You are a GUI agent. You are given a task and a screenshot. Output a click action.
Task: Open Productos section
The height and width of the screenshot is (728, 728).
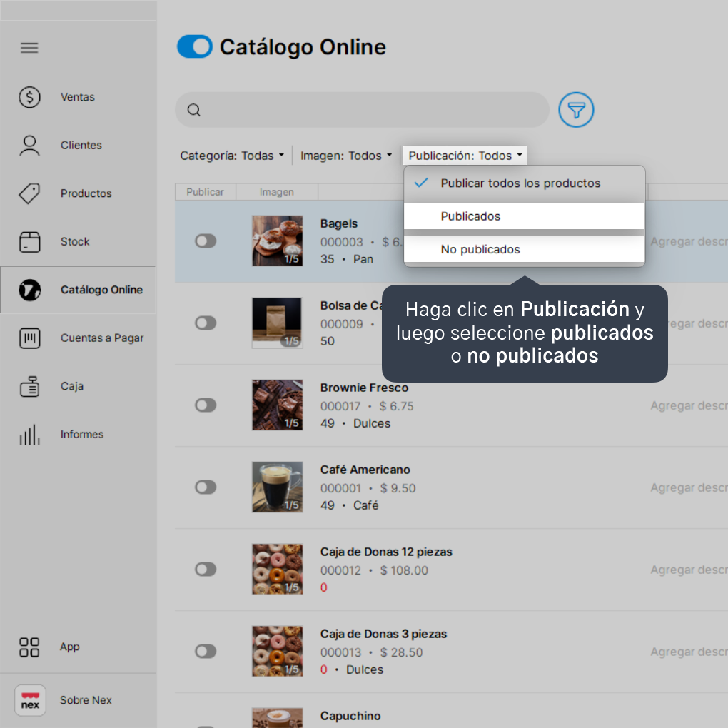pos(86,193)
